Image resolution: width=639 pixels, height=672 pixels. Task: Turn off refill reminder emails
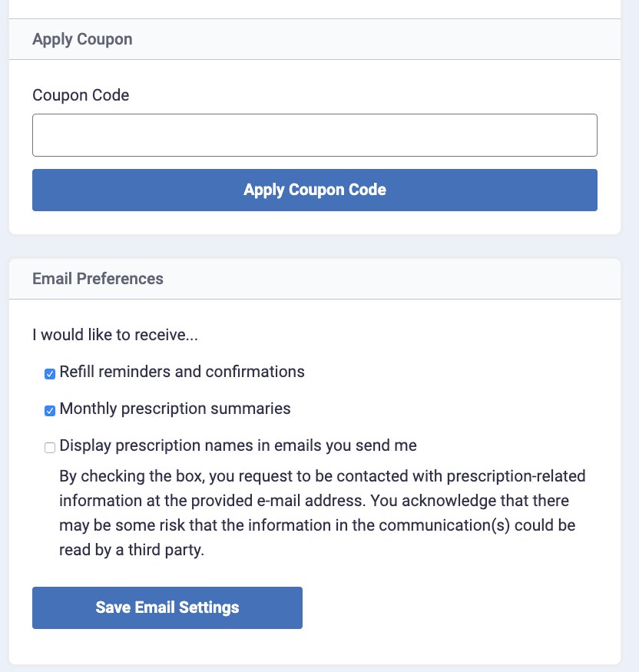point(50,374)
